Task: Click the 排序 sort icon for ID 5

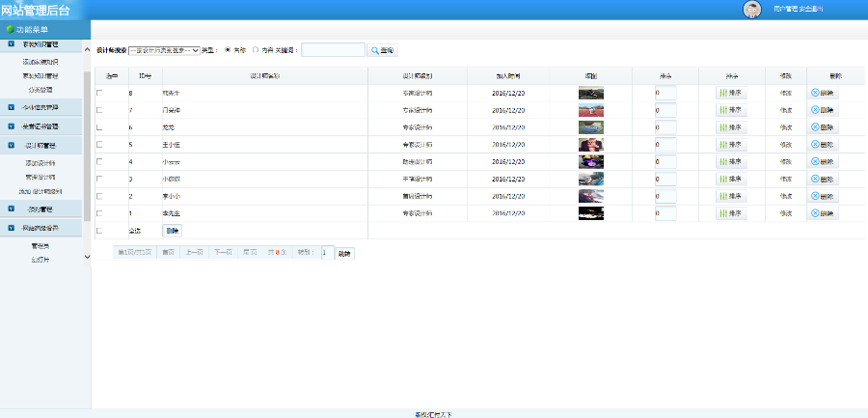Action: [731, 145]
